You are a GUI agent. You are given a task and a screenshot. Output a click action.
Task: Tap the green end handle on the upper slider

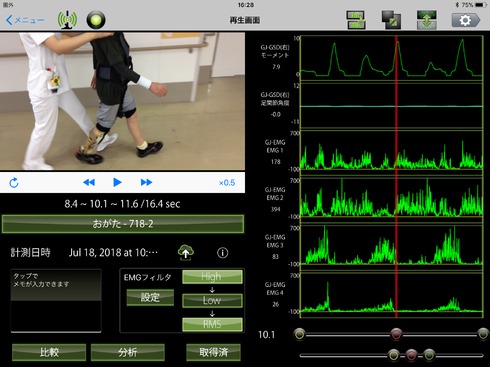click(483, 334)
